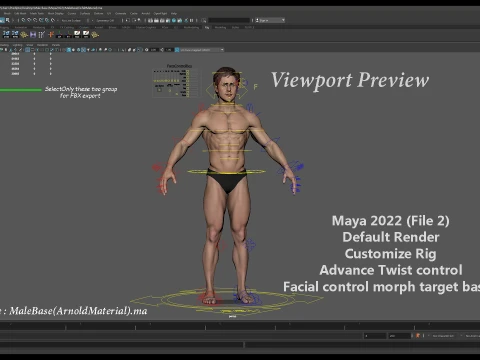Click the first white pencil shelf icon
The width and height of the screenshot is (480, 360).
click(x=77, y=34)
